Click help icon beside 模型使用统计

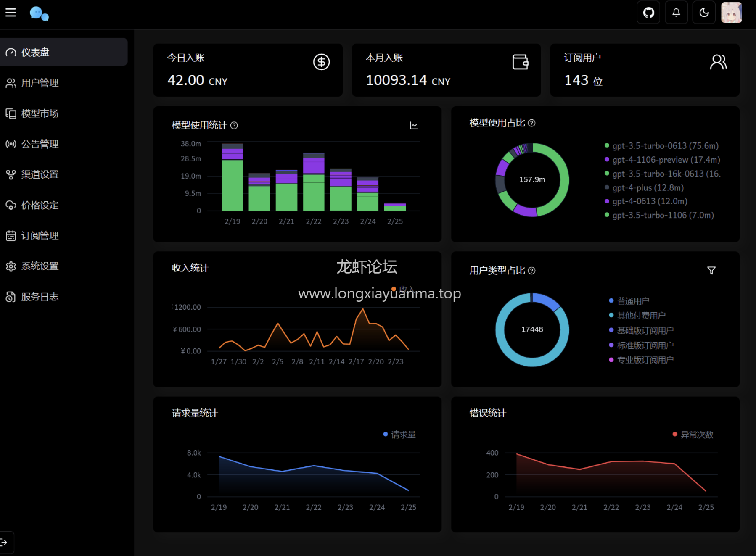[234, 125]
